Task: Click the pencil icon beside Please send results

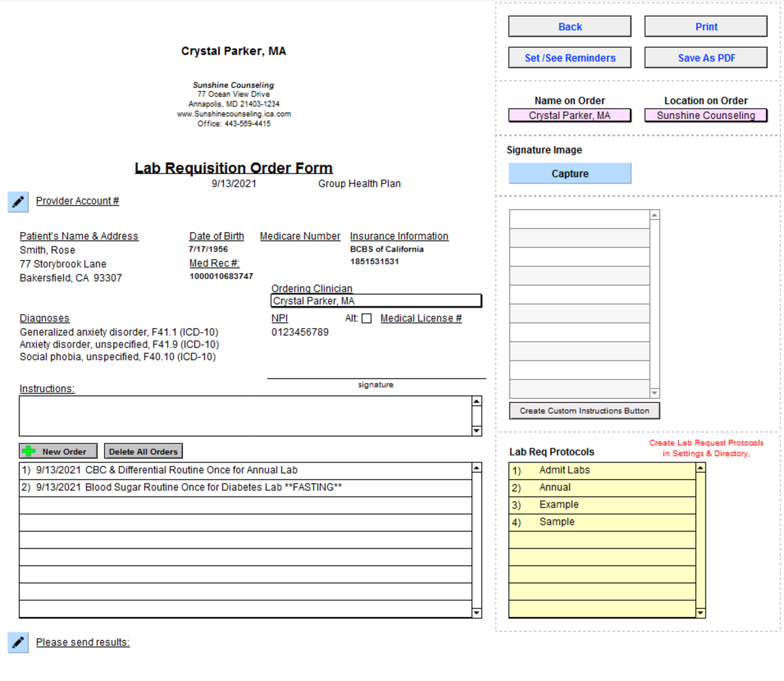Action: 18,642
